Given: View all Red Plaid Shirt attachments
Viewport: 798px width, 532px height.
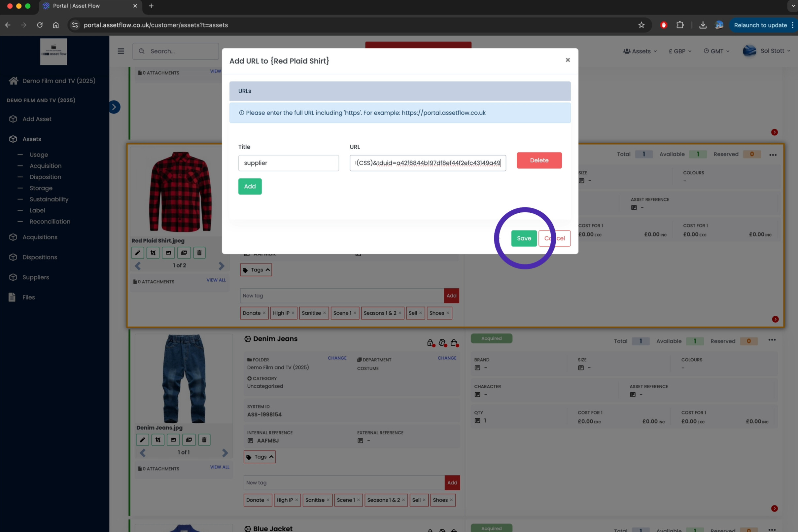Looking at the screenshot, I should coord(216,280).
